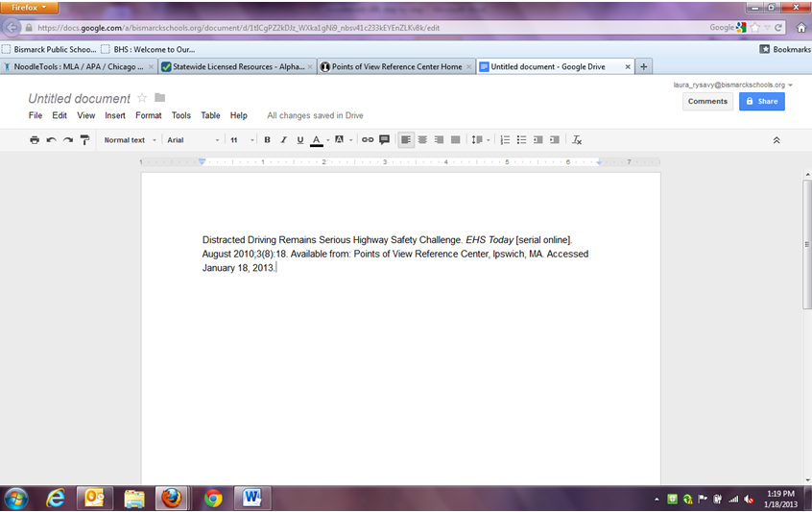Rename the Untitled document title
The image size is (812, 512).
click(x=80, y=98)
